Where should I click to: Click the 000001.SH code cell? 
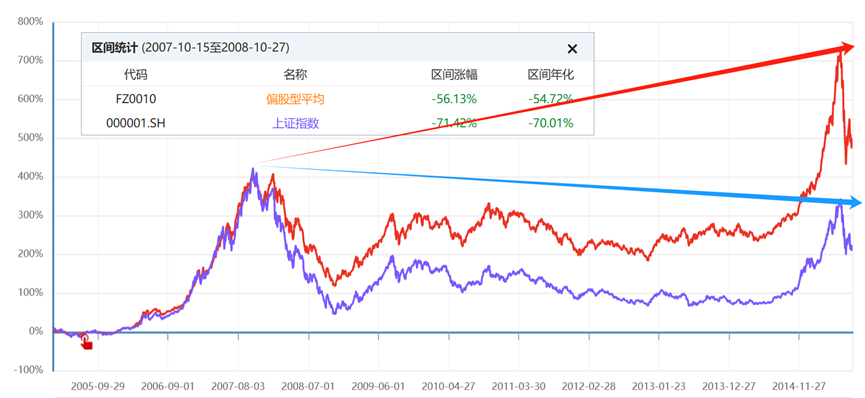(x=135, y=123)
